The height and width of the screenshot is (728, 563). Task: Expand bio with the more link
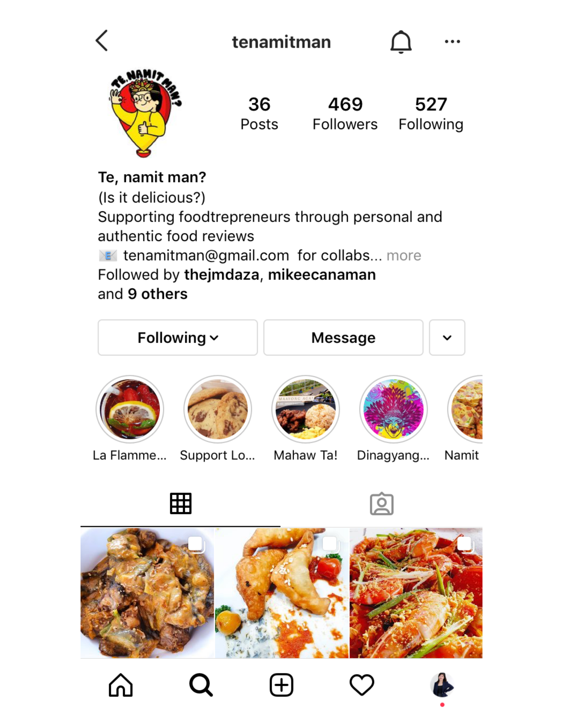point(404,256)
